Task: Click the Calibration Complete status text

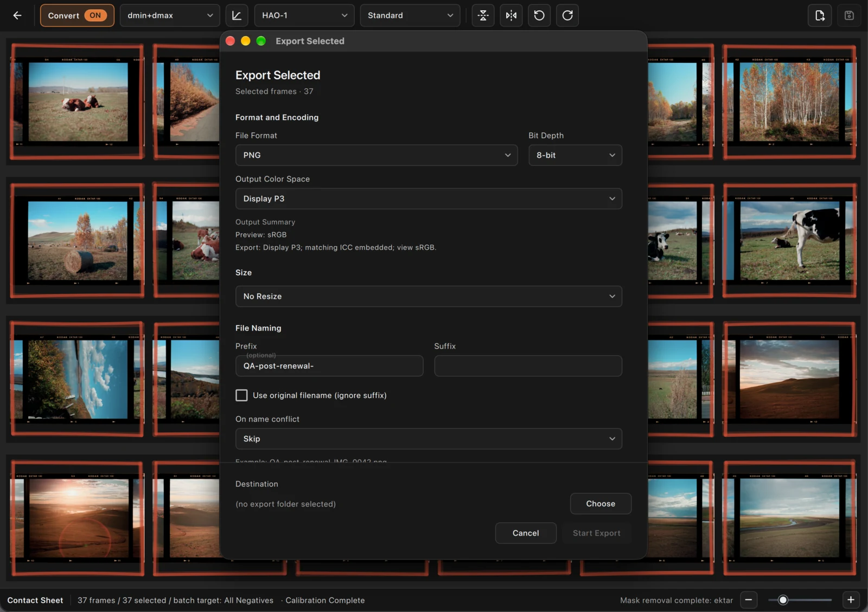Action: (325, 600)
